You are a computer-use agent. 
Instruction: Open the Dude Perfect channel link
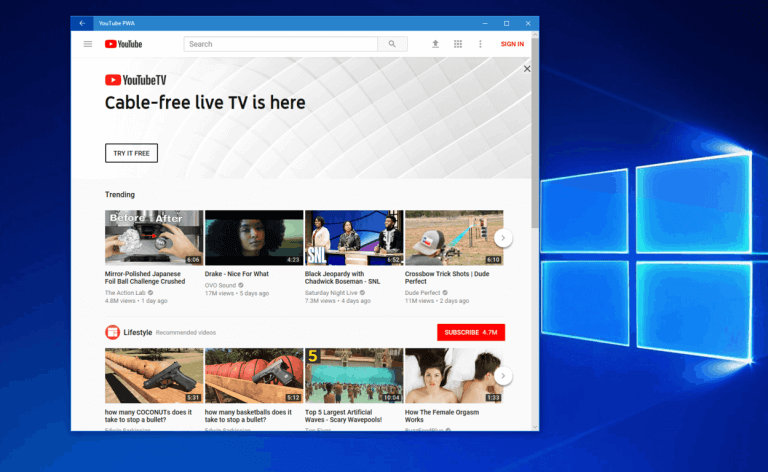422,293
